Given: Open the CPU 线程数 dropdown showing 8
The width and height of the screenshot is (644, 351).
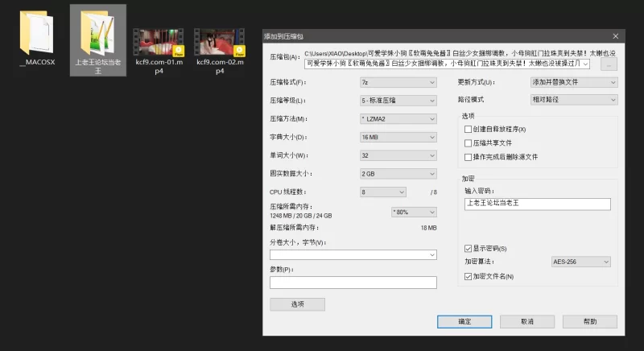Looking at the screenshot, I should 383,192.
